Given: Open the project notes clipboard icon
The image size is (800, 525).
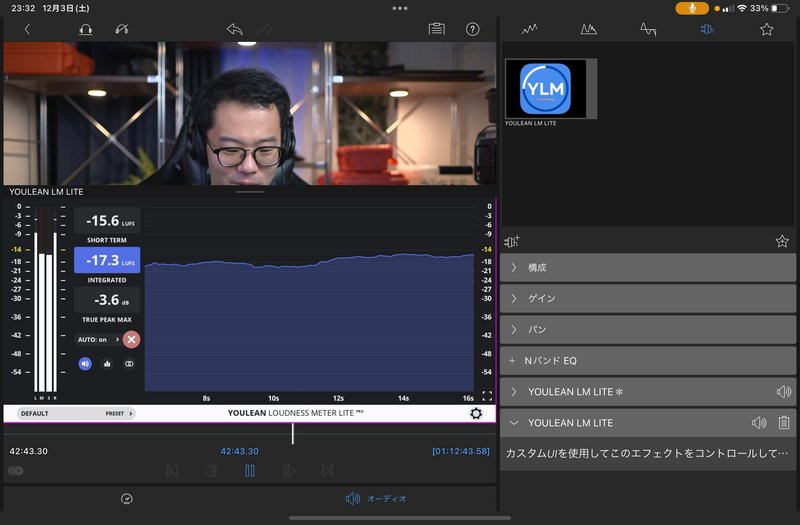Looking at the screenshot, I should coord(436,30).
